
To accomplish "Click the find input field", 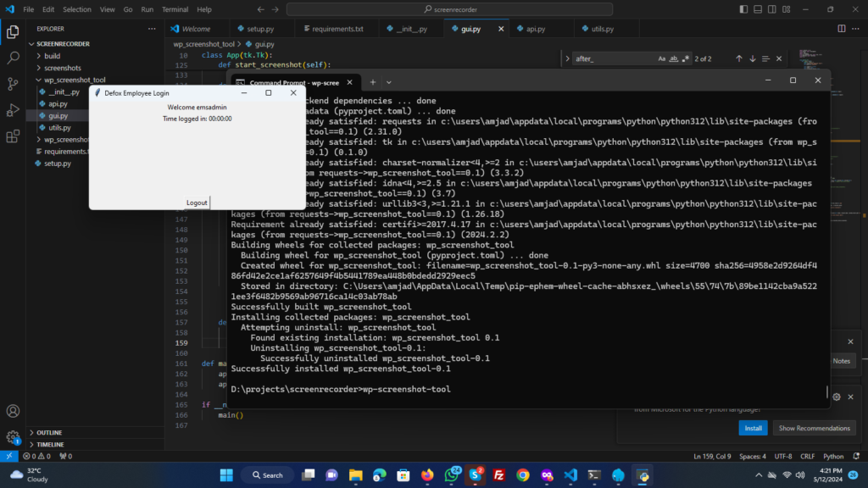I will 612,58.
